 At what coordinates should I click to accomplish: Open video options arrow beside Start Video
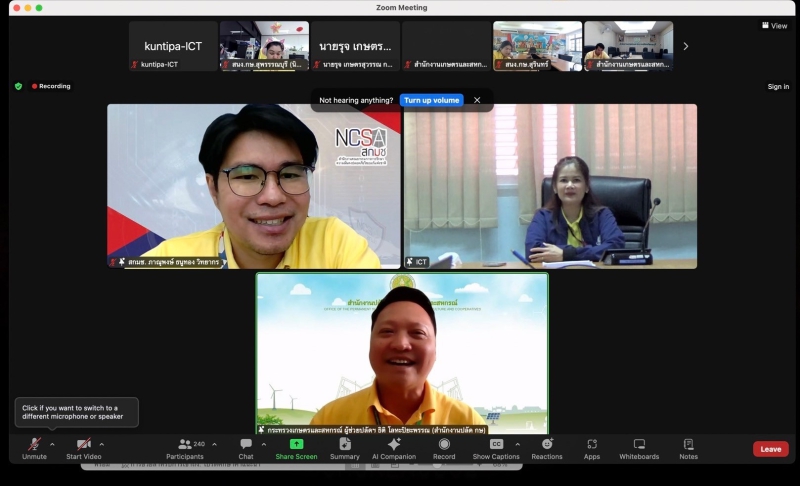[x=102, y=444]
